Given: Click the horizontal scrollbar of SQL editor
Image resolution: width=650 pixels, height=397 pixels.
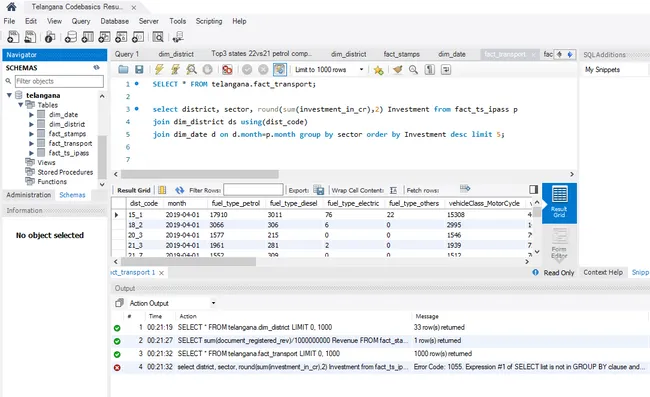Looking at the screenshot, I should pyautogui.click(x=199, y=174).
